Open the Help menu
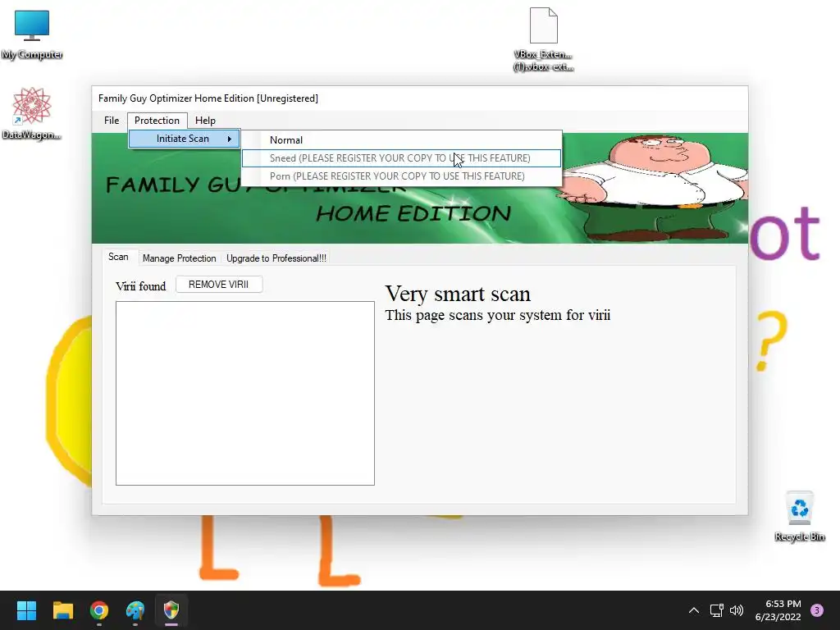This screenshot has width=840, height=630. [205, 121]
